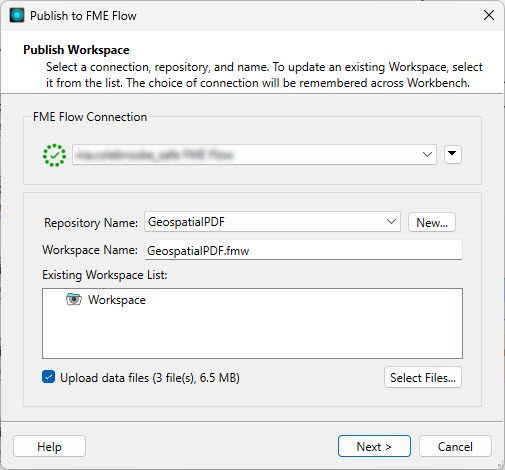Screen dimensions: 505x470
Task: Click the 'Repository Name:' label
Action: click(x=91, y=223)
